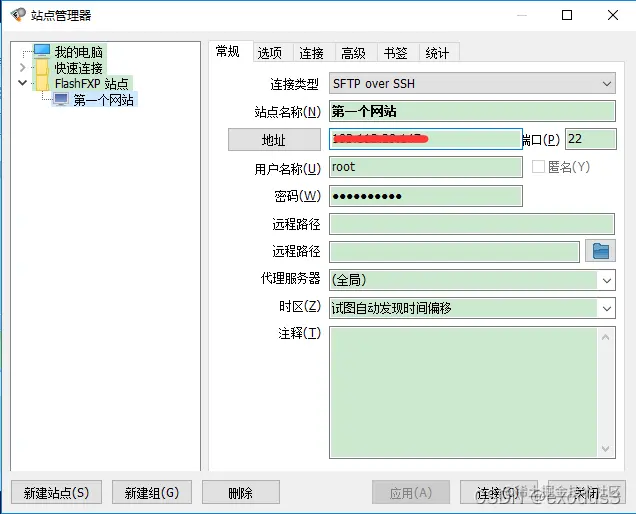Click the 站点名称 input field
This screenshot has width=636, height=514.
click(x=472, y=111)
